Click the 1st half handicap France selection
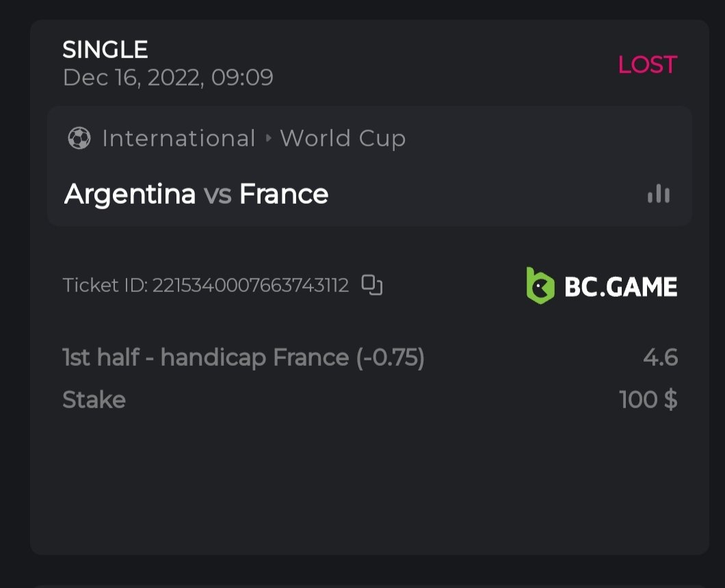 pos(243,358)
